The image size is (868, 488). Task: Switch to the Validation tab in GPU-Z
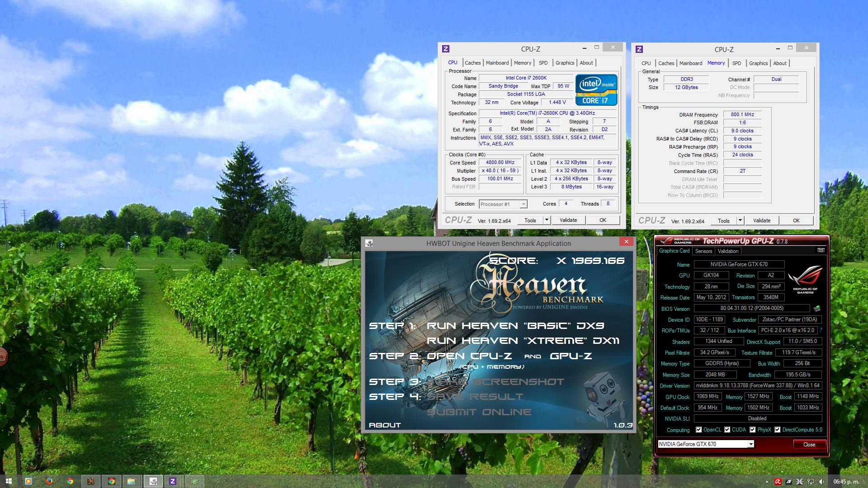click(x=728, y=251)
